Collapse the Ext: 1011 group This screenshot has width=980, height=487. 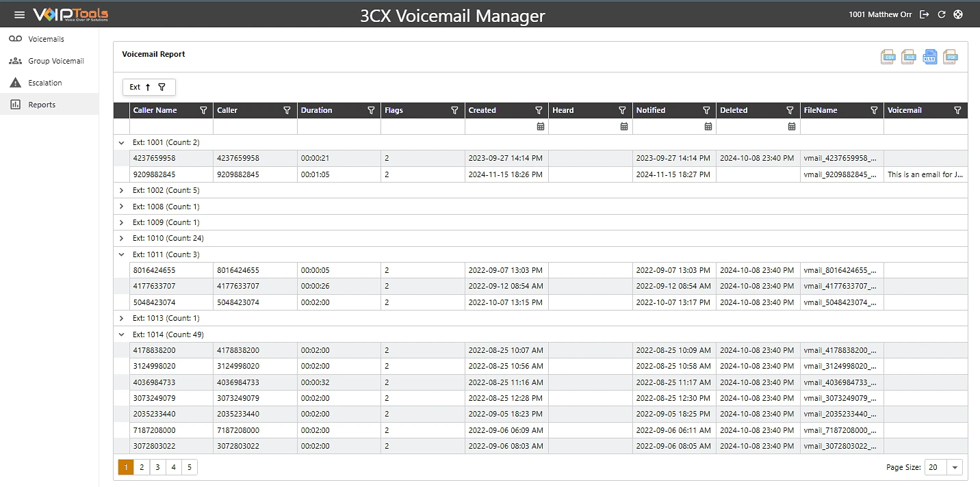coord(122,254)
